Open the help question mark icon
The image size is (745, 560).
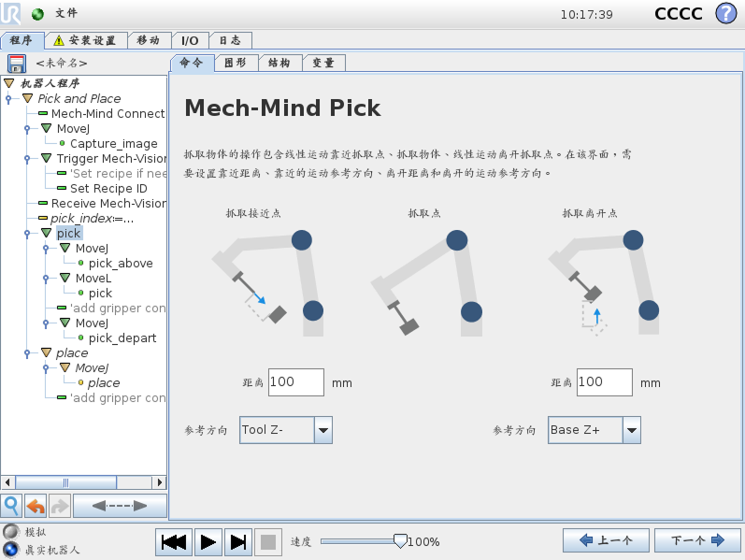tap(726, 13)
